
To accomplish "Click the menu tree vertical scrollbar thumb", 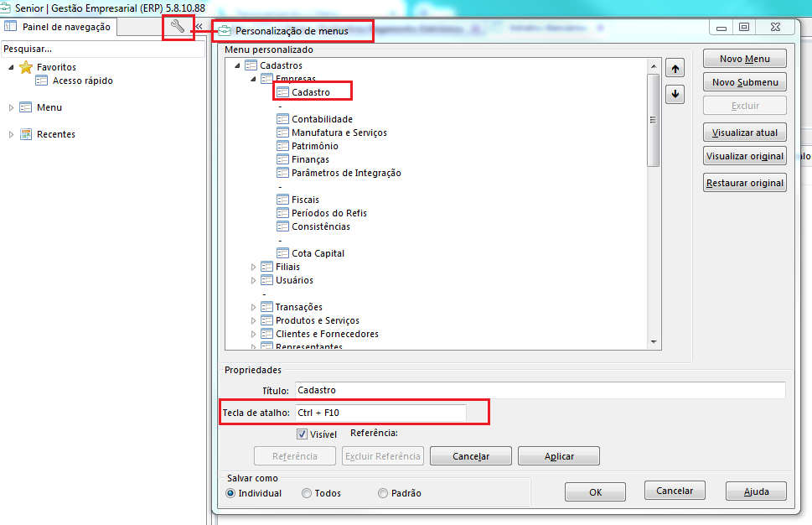I will click(x=653, y=120).
